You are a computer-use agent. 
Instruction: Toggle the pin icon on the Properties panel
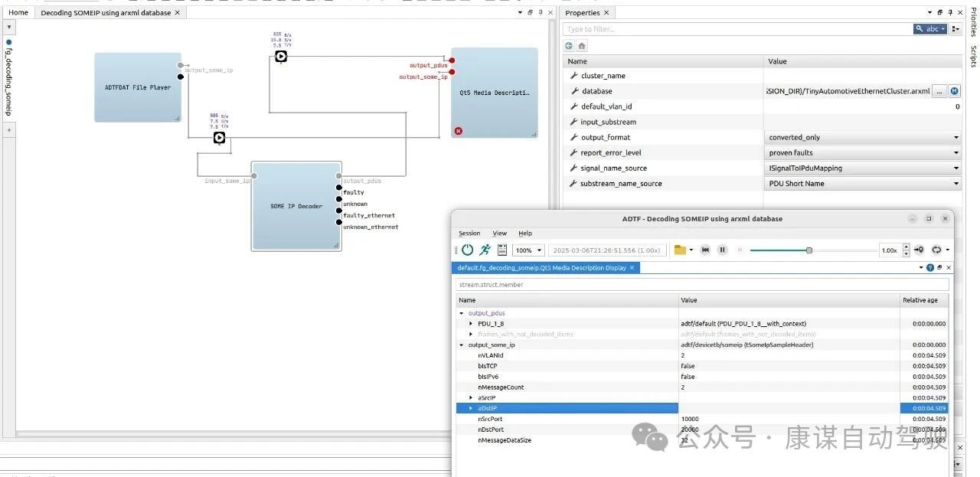949,12
